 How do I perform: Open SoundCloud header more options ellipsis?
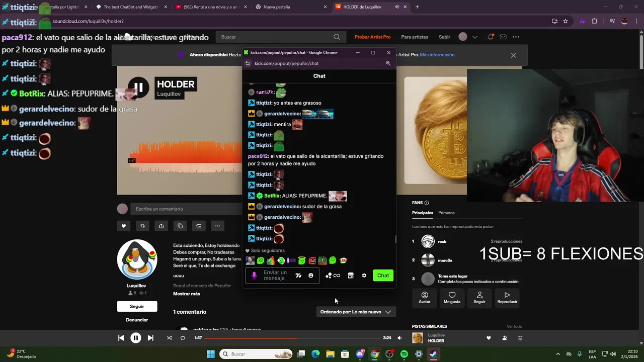click(x=516, y=37)
